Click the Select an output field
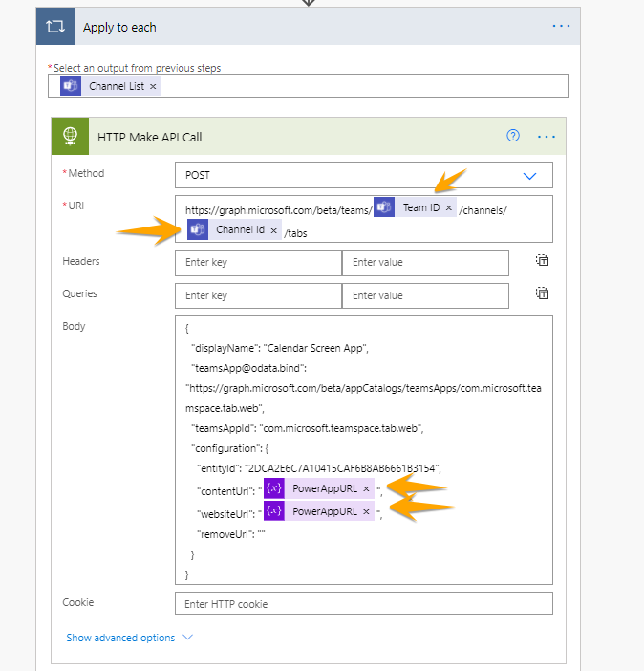644x671 pixels. click(x=308, y=86)
